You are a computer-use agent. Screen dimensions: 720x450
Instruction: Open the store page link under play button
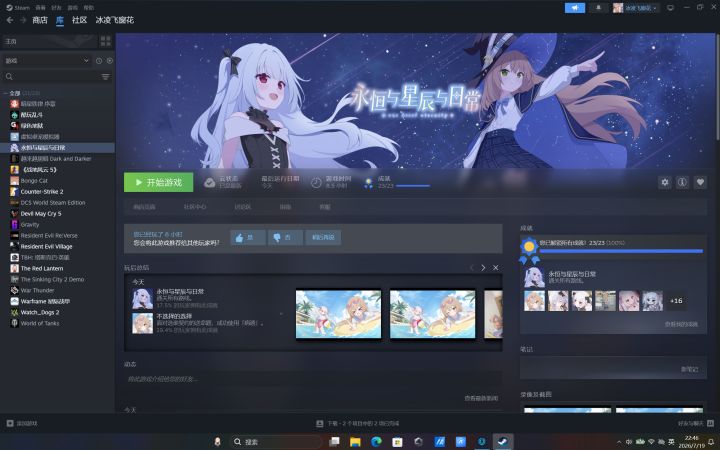[144, 207]
